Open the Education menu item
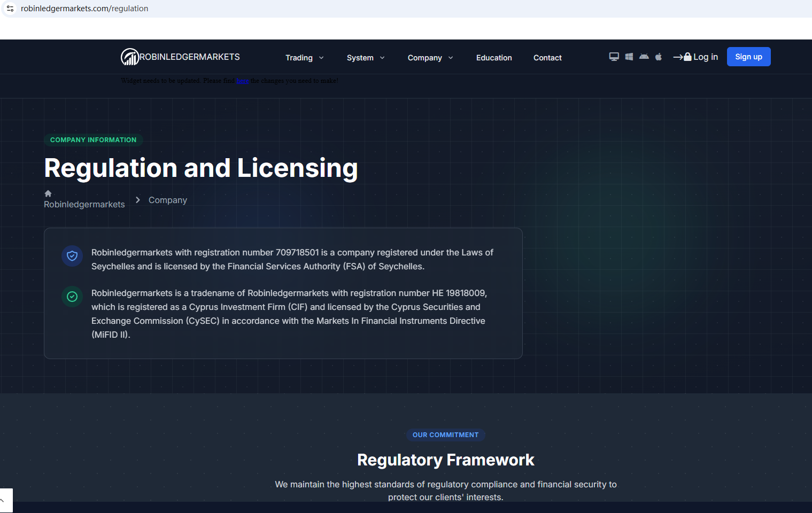Viewport: 812px width, 513px height. (494, 58)
